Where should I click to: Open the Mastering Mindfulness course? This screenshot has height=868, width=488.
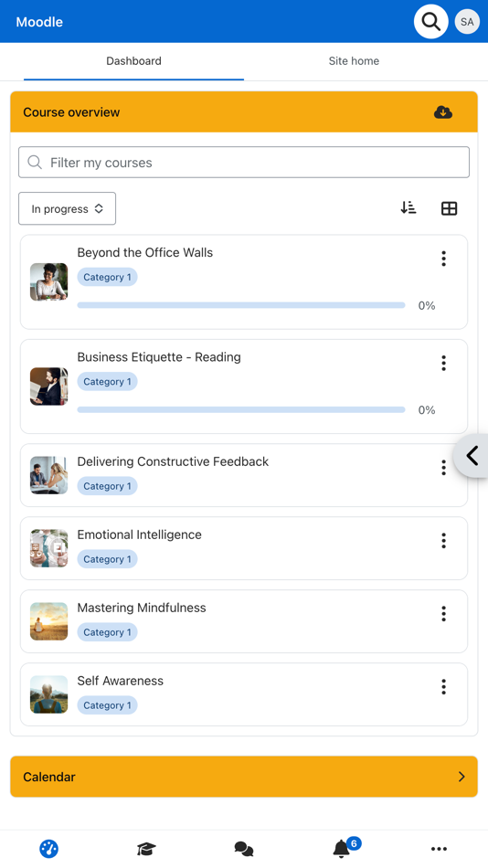click(142, 608)
